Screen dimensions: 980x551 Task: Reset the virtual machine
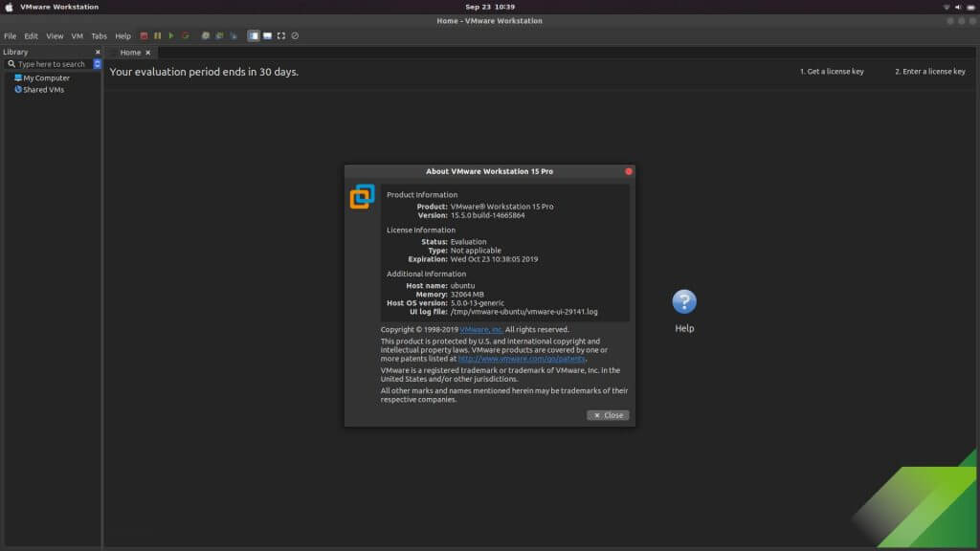pyautogui.click(x=186, y=35)
